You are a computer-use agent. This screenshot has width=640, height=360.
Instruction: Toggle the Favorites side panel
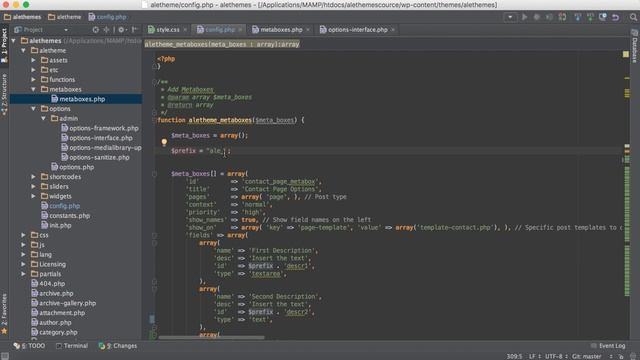tap(4, 314)
